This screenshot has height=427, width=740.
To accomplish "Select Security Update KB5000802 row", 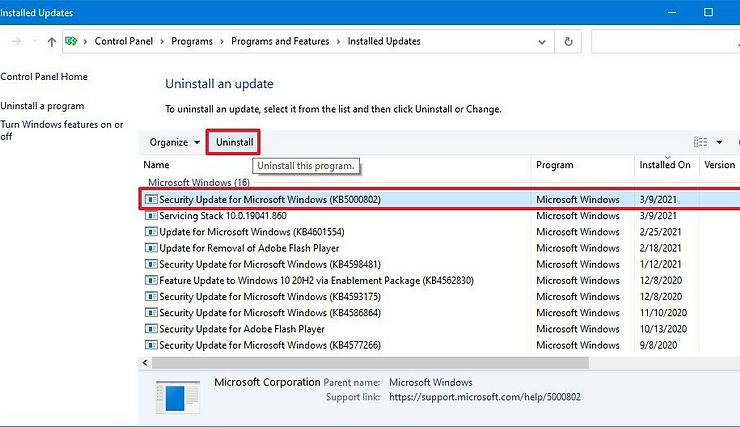I will pos(440,200).
